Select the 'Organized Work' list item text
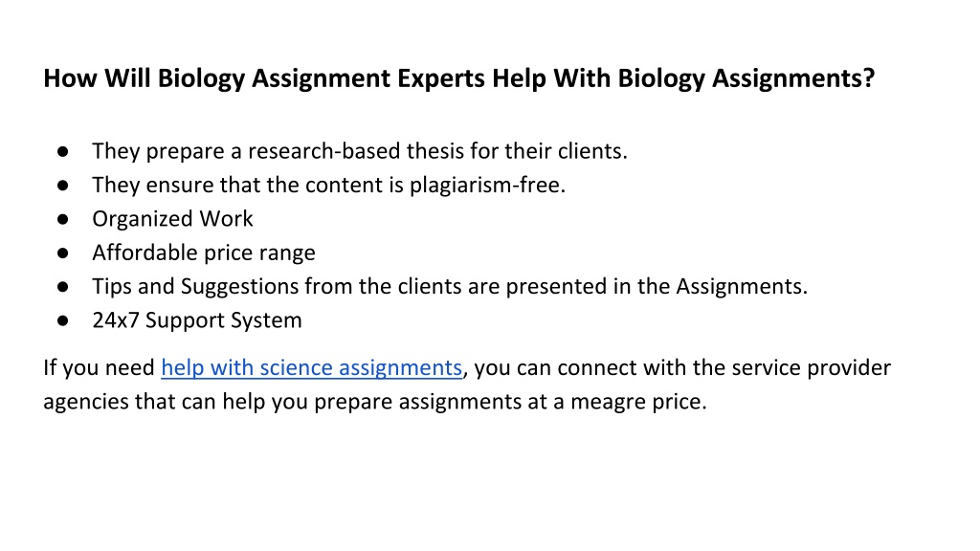Screen dimensions: 980x551 point(172,219)
